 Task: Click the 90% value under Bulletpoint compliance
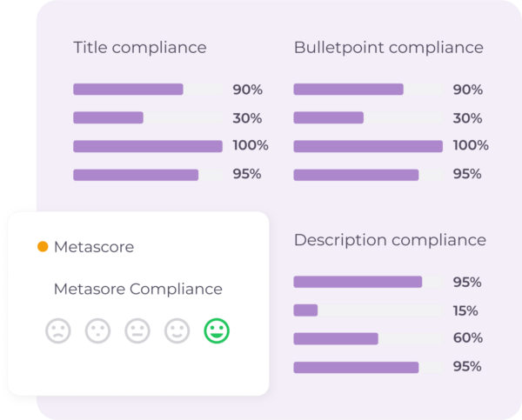pos(468,90)
